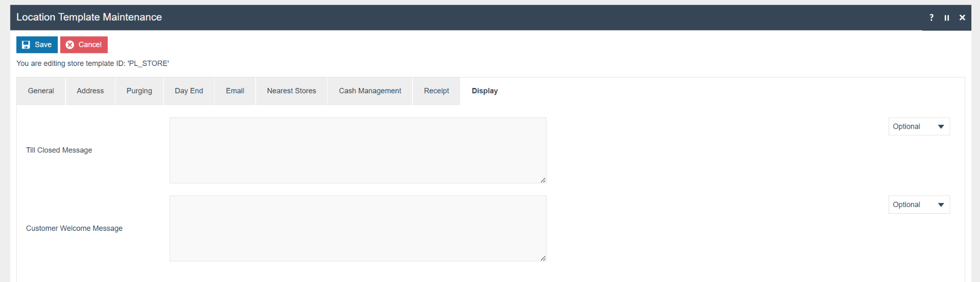Click the active Display tab
The width and height of the screenshot is (980, 282).
(484, 91)
